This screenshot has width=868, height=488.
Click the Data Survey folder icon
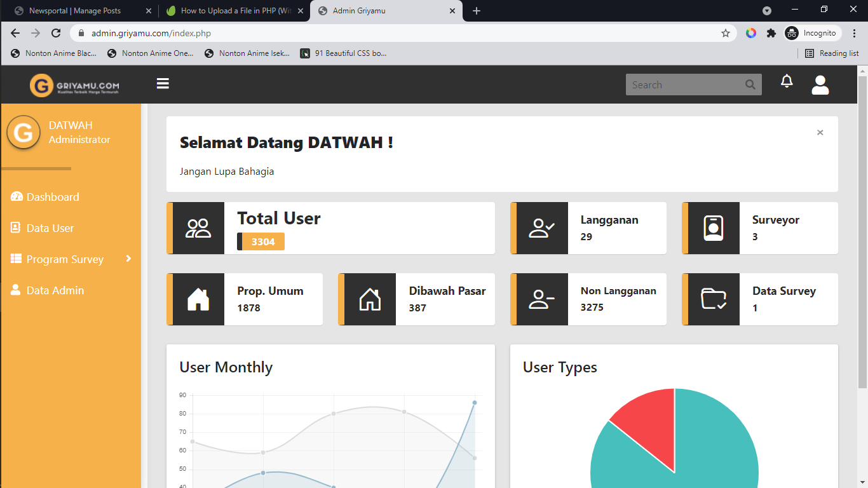714,299
